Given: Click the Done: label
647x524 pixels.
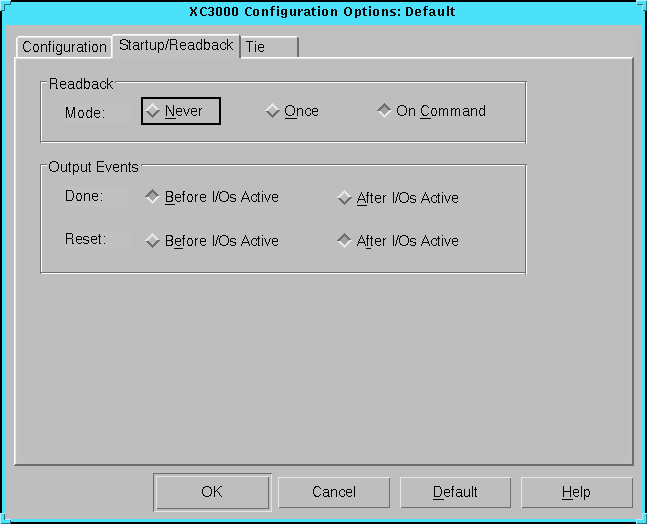Looking at the screenshot, I should [x=84, y=196].
